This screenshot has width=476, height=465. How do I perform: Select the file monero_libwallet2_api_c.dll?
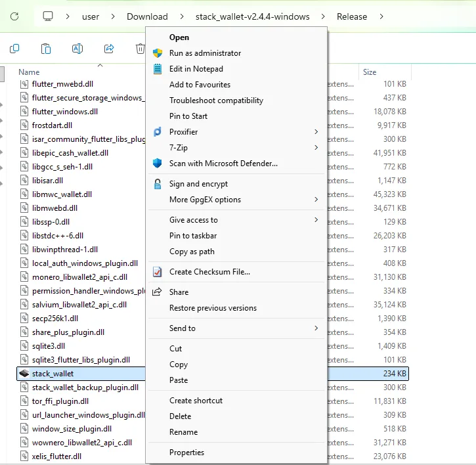click(79, 277)
